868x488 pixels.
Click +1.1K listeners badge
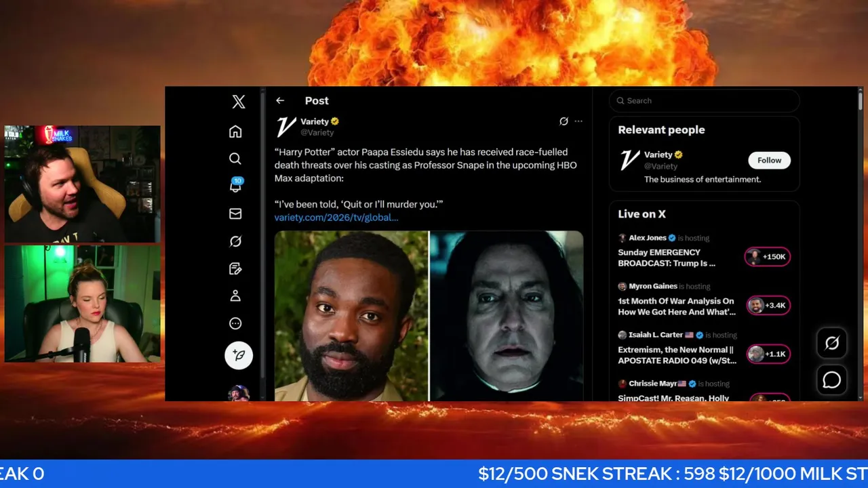click(768, 354)
